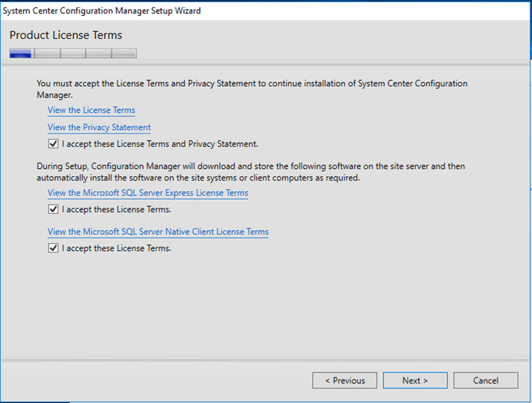Viewport: 532px width, 403px height.
Task: Click the second segment of the progress bar
Action: (47, 53)
